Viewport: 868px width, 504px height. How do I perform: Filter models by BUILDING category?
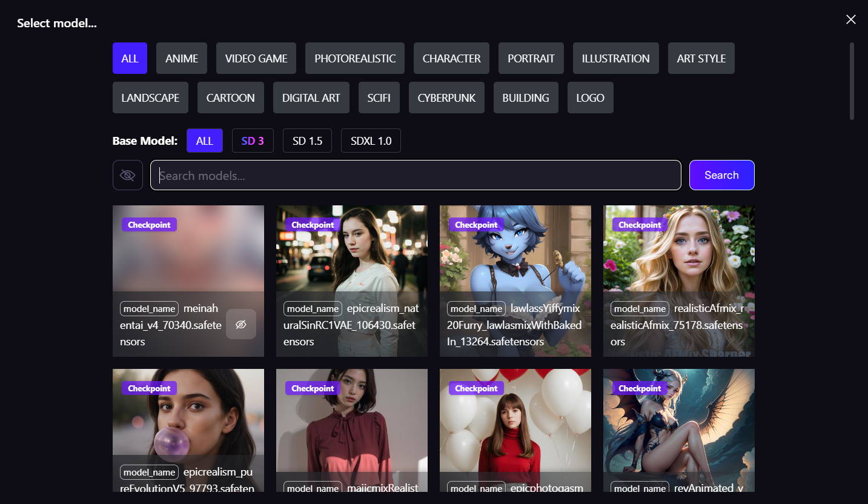(526, 98)
